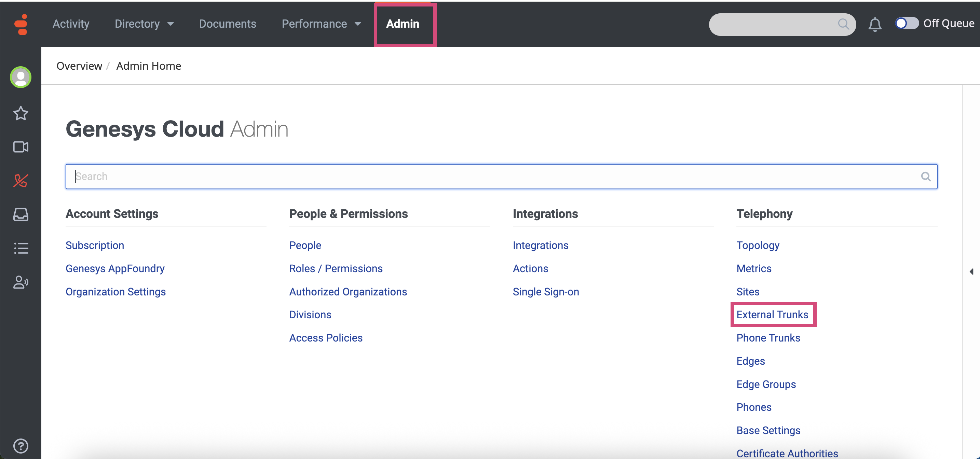
Task: Open the favorites star icon
Action: tap(21, 113)
